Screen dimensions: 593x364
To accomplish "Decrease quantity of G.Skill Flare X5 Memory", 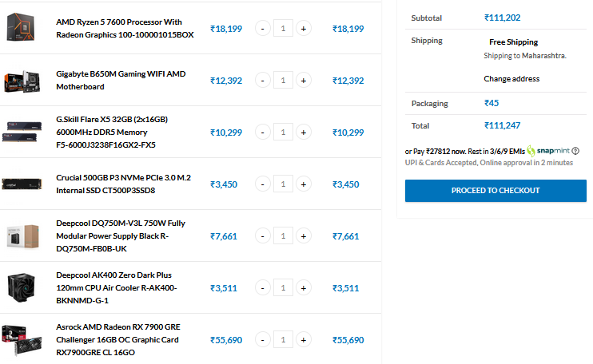I will (262, 133).
